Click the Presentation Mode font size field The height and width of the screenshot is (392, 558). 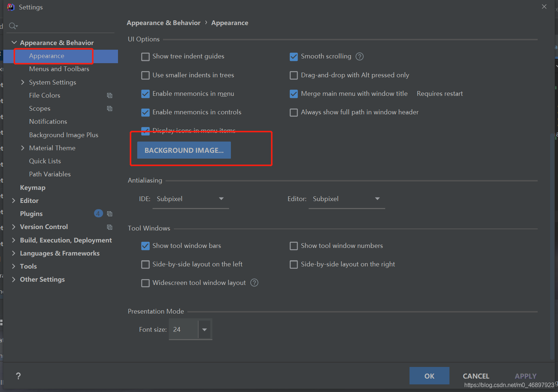(184, 330)
